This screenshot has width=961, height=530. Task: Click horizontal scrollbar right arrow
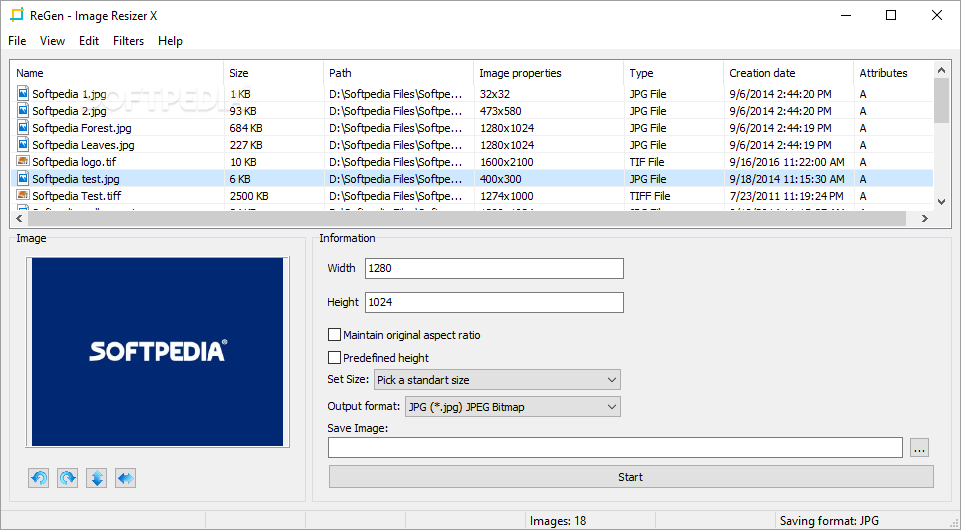tap(925, 218)
